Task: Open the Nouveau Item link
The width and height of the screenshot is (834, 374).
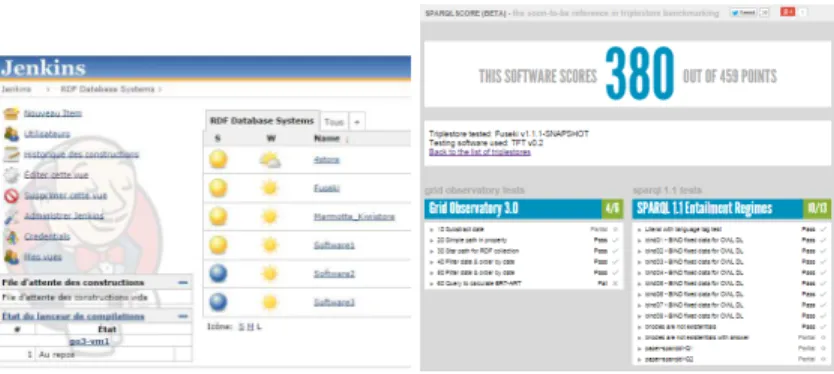Action: [53, 113]
